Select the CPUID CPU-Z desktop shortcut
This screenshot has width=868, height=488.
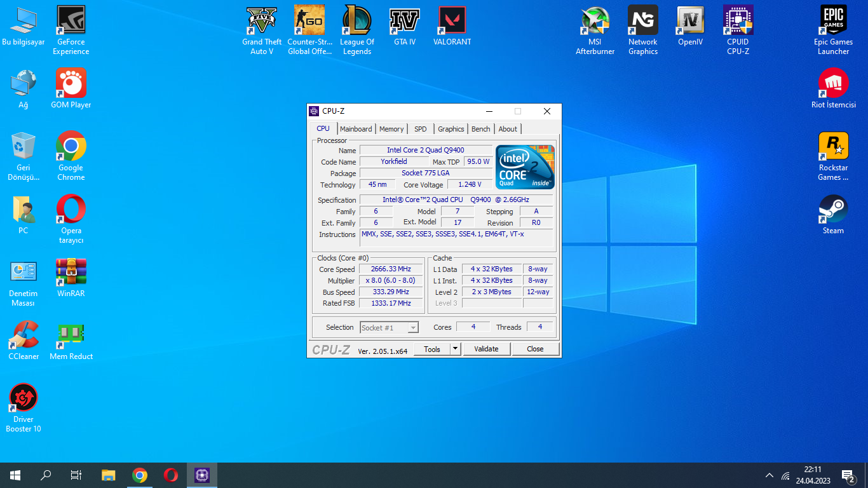(x=738, y=30)
